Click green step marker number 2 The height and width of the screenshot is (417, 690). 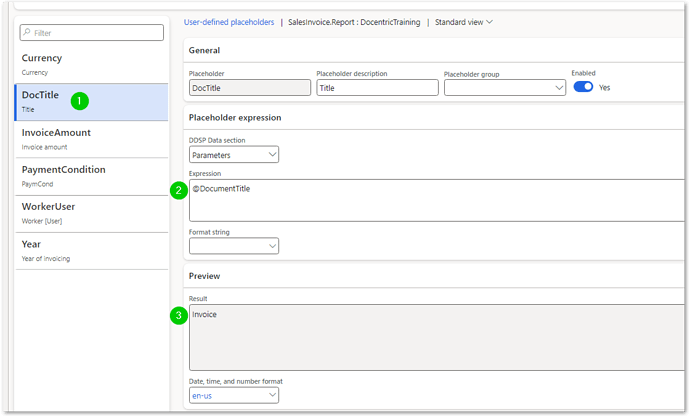click(179, 190)
